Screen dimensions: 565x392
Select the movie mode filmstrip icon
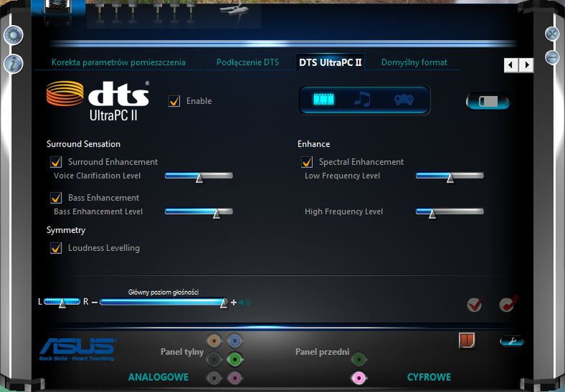pyautogui.click(x=323, y=99)
